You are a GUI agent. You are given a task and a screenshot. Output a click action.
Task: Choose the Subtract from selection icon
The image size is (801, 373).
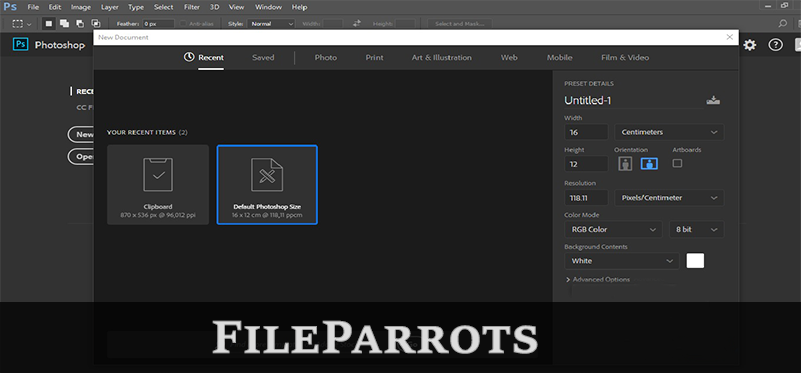[80, 24]
